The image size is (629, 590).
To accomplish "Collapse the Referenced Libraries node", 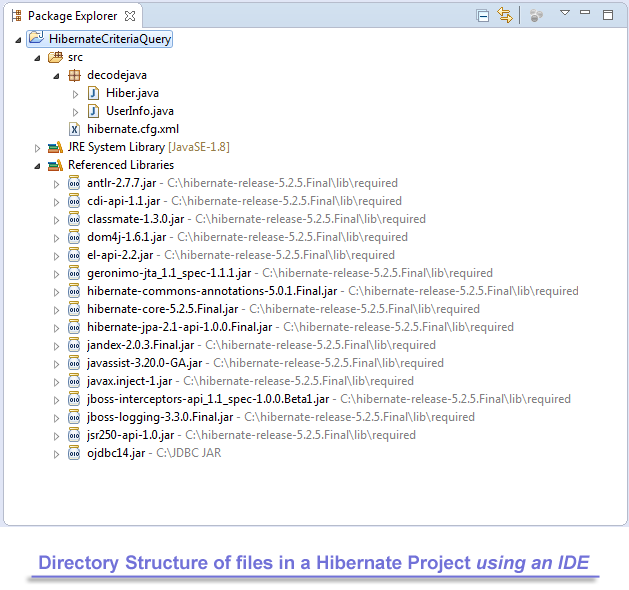I will coord(38,165).
